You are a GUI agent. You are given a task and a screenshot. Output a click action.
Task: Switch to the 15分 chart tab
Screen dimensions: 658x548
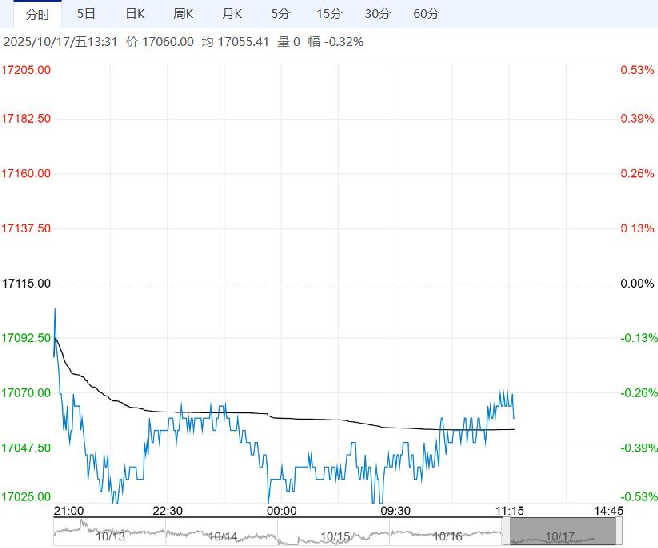328,14
